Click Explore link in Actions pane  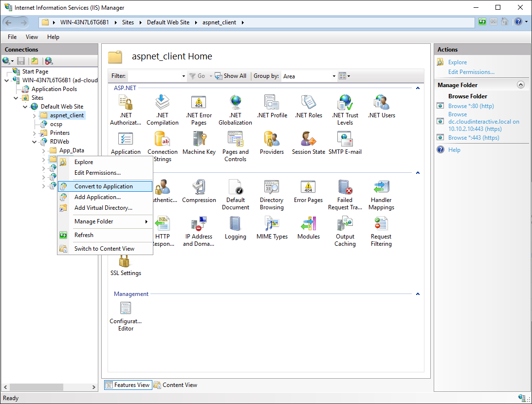tap(458, 62)
